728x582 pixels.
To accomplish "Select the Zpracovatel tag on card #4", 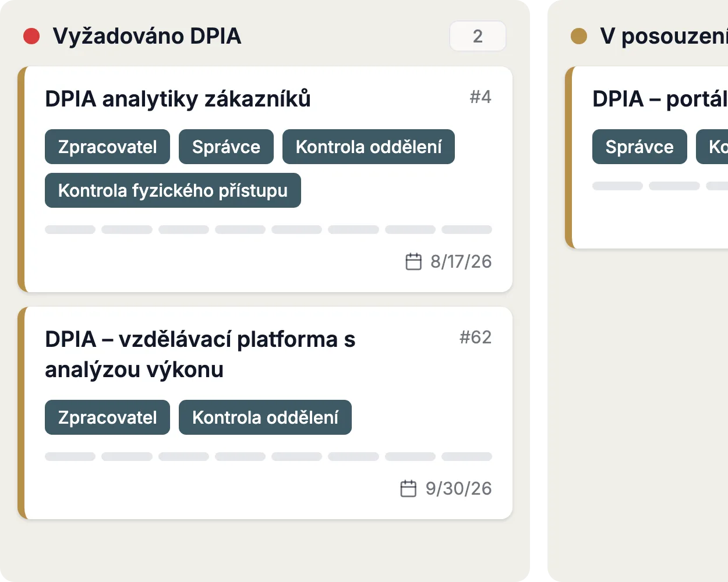I will 108,147.
